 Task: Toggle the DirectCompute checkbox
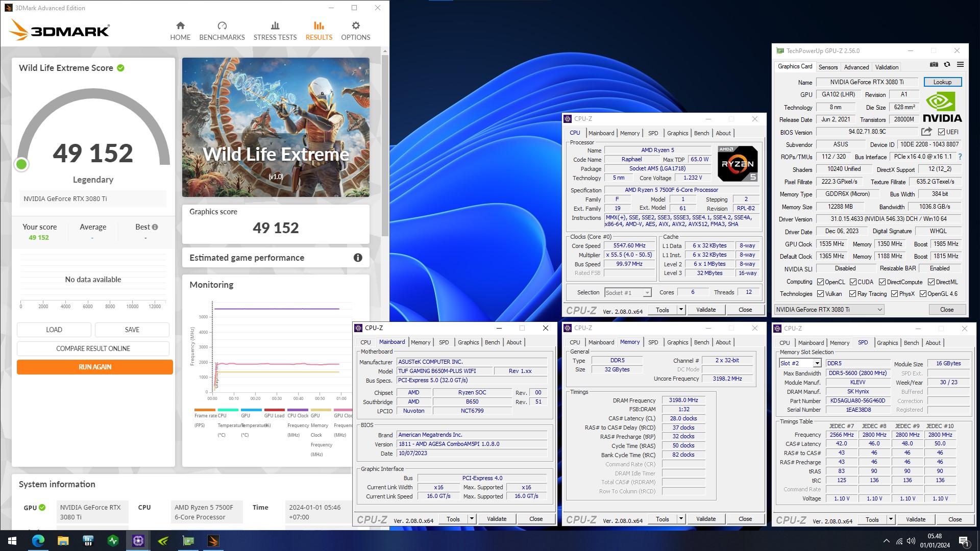[882, 282]
